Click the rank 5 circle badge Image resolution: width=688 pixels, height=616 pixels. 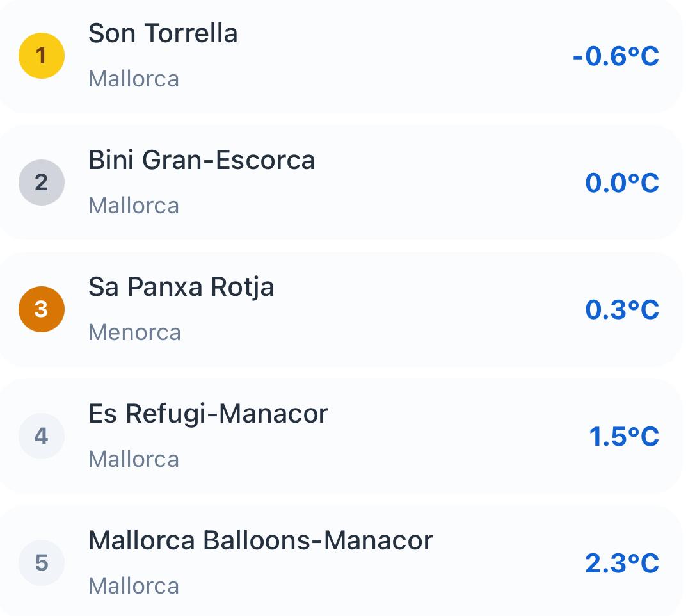tap(42, 563)
